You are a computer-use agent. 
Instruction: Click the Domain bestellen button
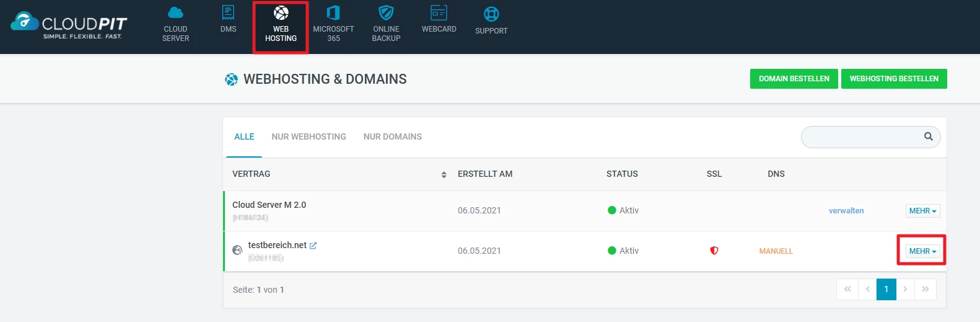(794, 79)
